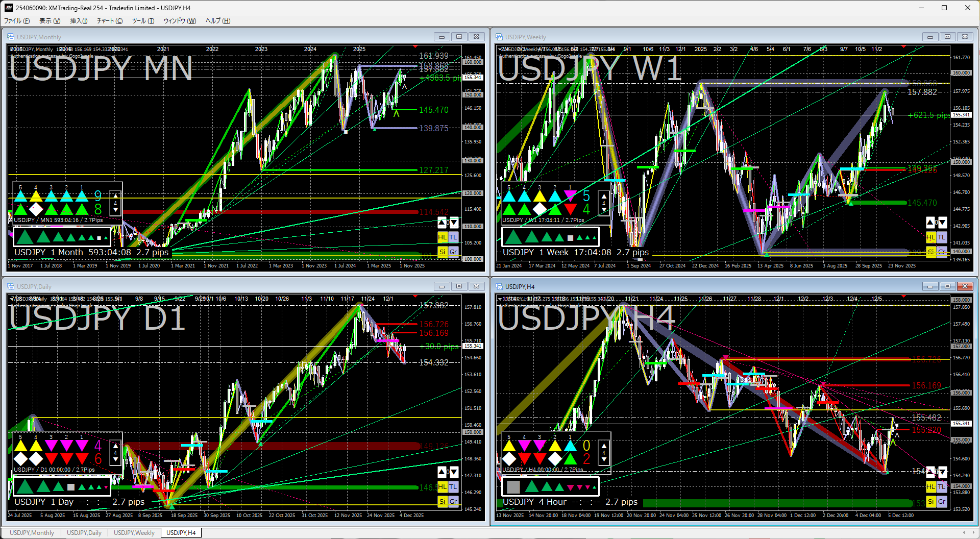Click the 'USDJPY 4 Hour' status label
980x539 pixels.
click(x=534, y=502)
